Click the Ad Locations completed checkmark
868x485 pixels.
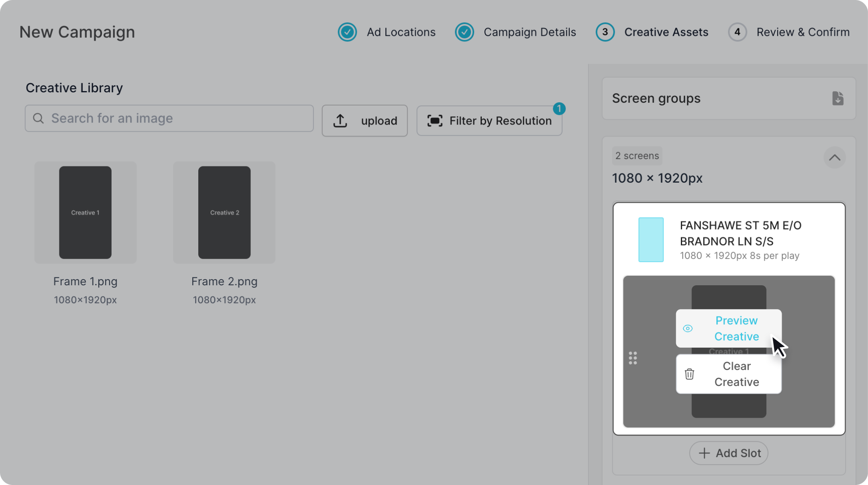[347, 32]
